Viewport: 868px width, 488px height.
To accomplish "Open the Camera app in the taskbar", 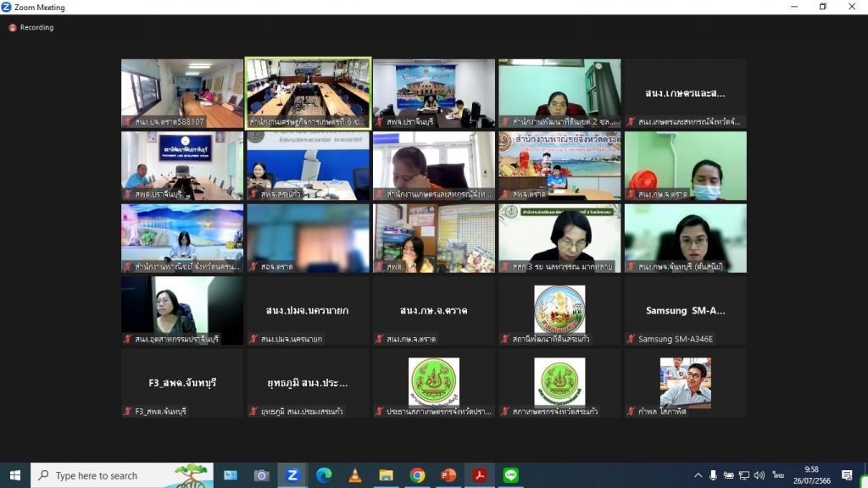I will pyautogui.click(x=261, y=475).
